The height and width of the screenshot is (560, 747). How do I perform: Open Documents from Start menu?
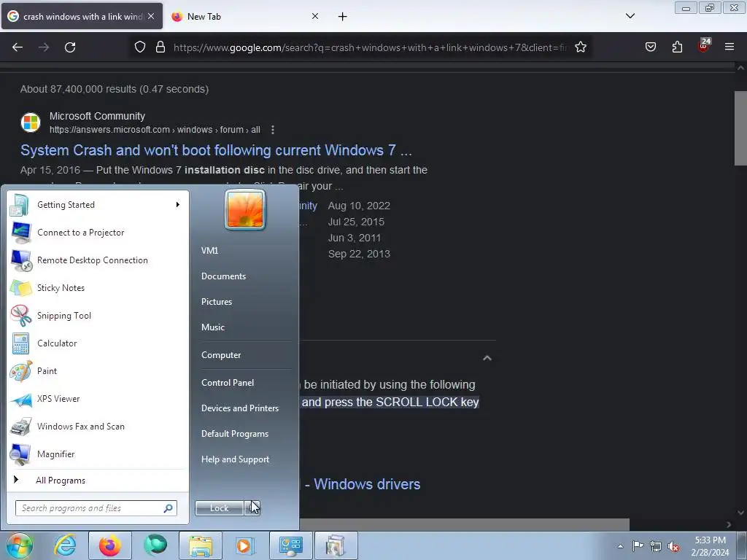pos(223,276)
